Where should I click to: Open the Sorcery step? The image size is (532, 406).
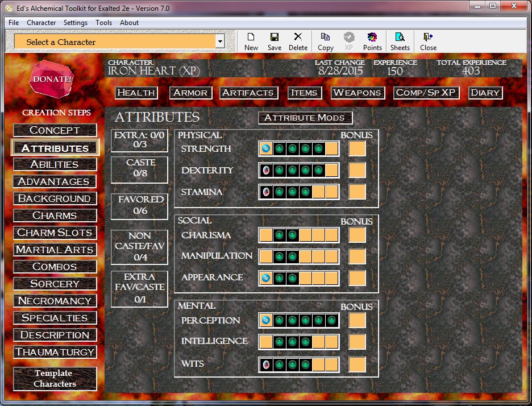click(55, 284)
